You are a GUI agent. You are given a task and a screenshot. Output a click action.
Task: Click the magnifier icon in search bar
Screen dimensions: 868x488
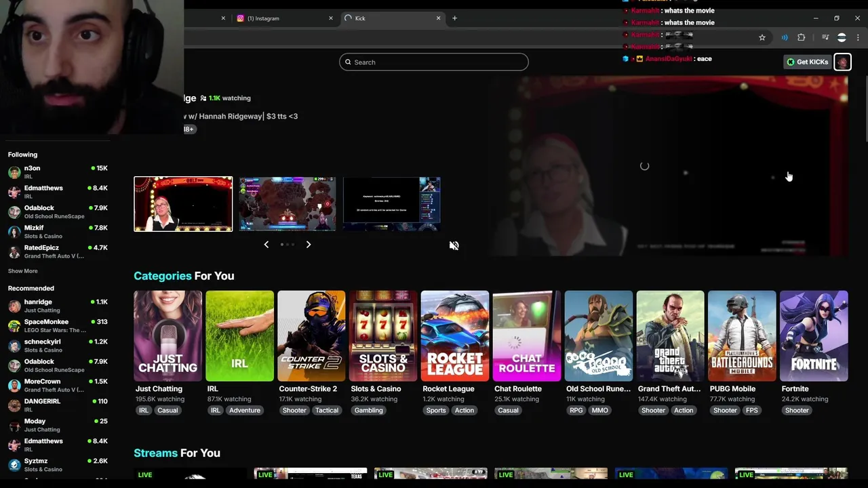click(349, 62)
